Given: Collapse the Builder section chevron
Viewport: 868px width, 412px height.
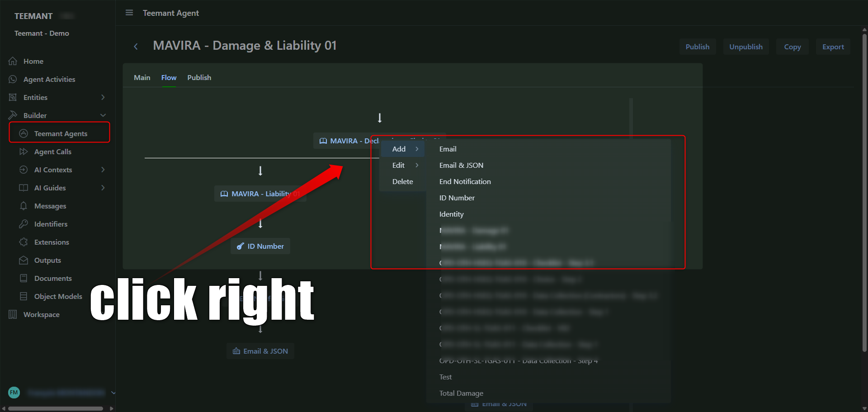Looking at the screenshot, I should [103, 115].
